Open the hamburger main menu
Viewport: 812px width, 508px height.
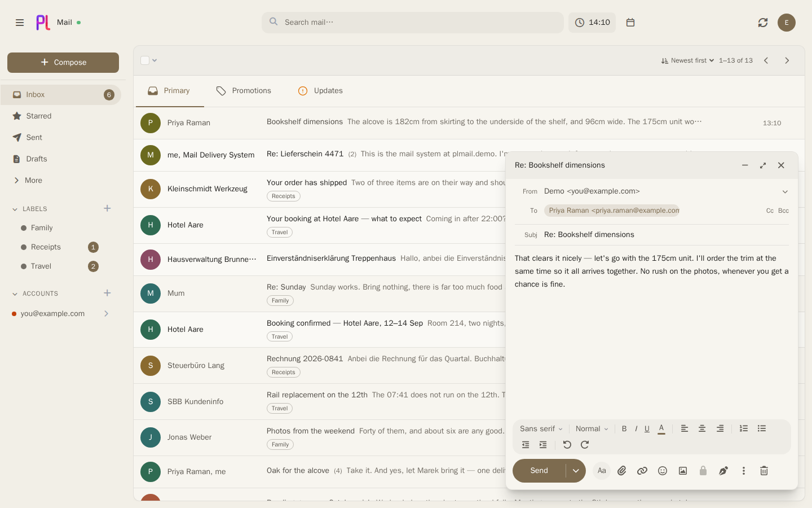click(x=20, y=23)
